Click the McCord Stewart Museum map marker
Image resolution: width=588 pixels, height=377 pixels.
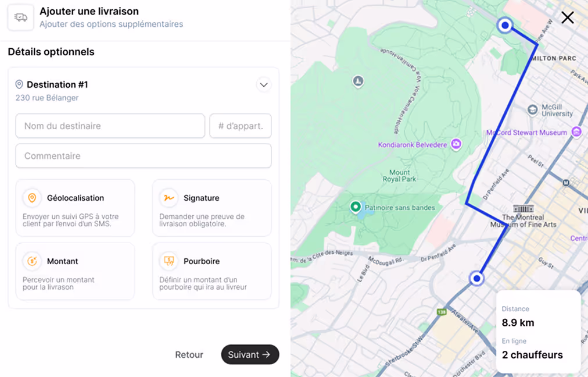coord(576,132)
